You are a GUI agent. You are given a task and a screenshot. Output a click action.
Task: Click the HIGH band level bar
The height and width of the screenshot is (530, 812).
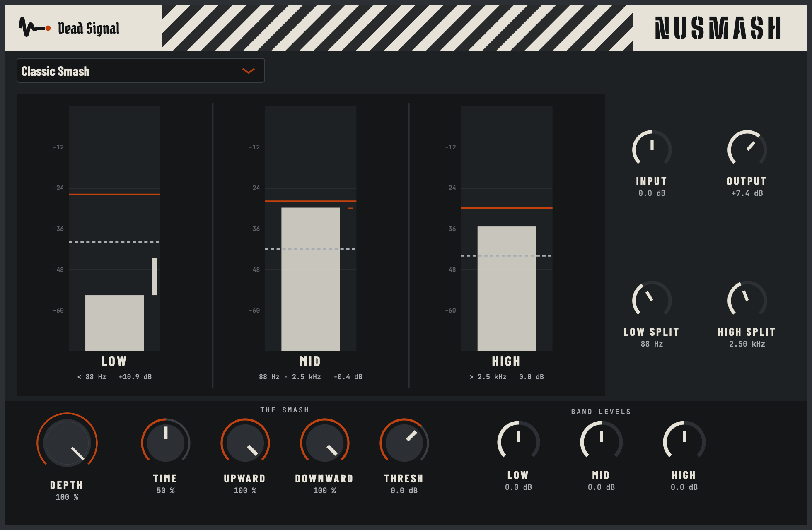506,289
